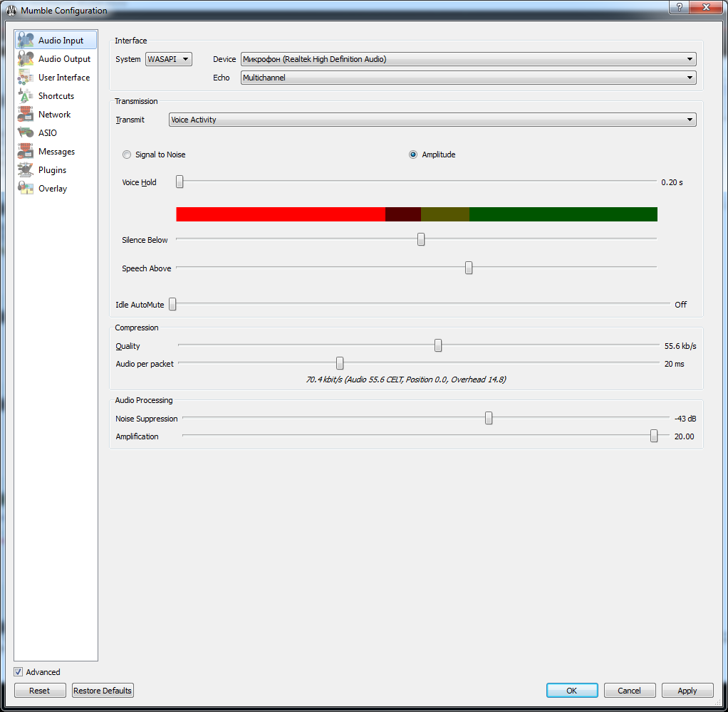Open the Device microphone dropdown
The height and width of the screenshot is (712, 728).
(x=468, y=59)
